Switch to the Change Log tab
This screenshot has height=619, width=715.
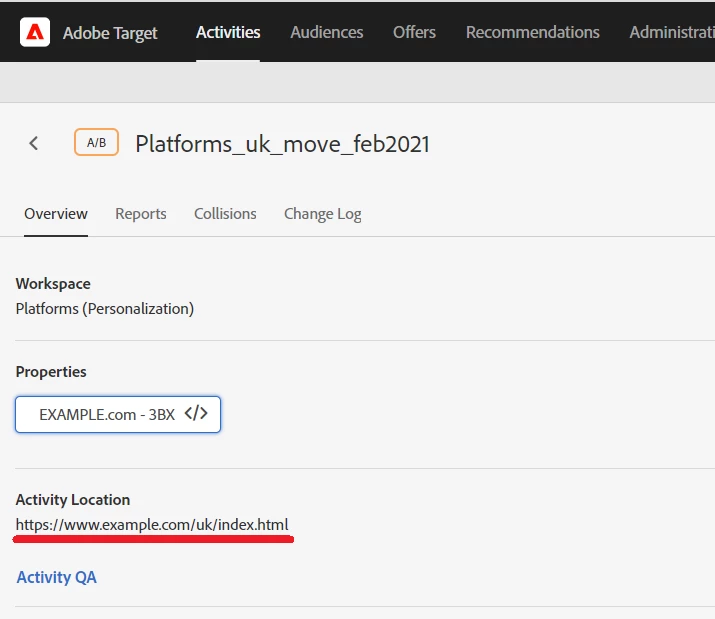click(322, 214)
